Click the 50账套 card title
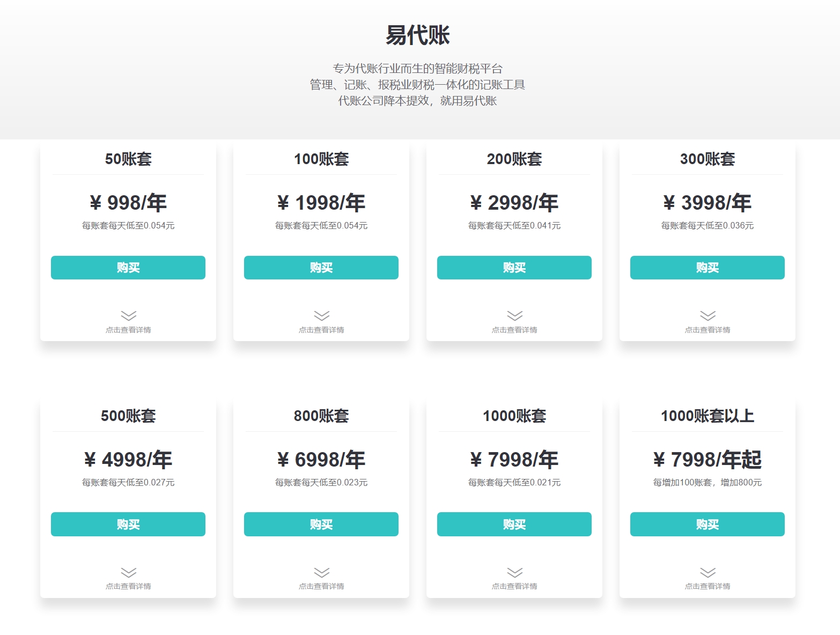 [128, 159]
